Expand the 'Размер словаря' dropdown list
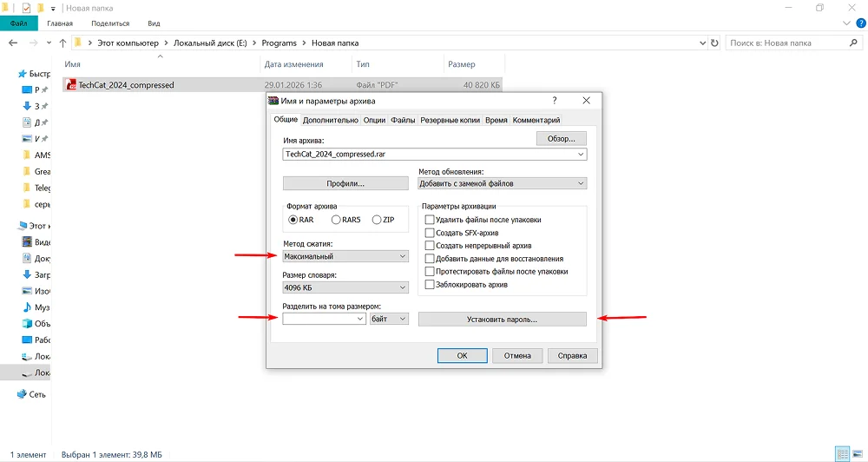 [x=345, y=287]
